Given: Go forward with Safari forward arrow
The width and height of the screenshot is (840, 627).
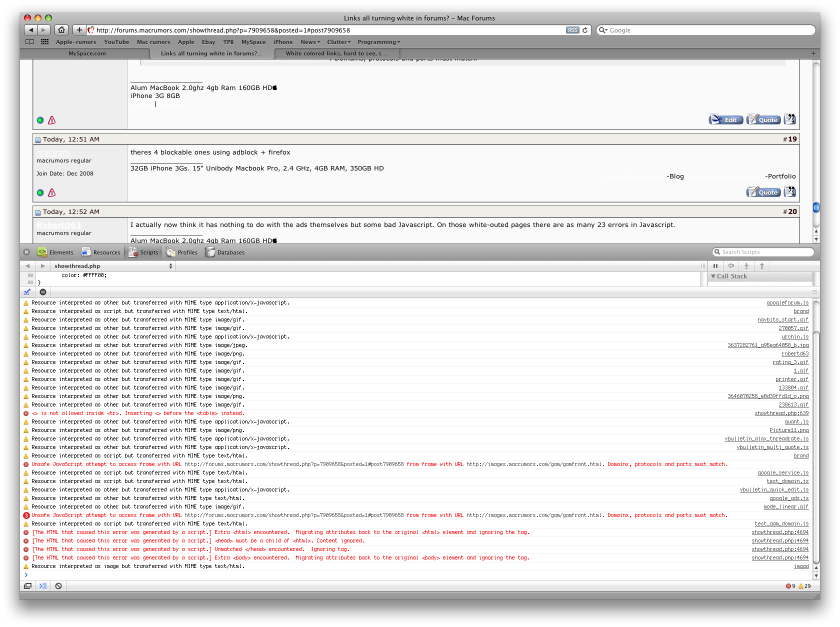Looking at the screenshot, I should pyautogui.click(x=43, y=30).
